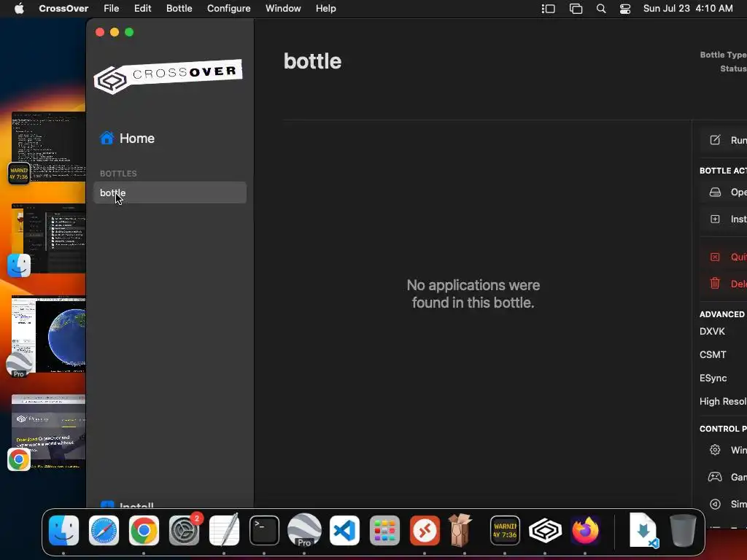Open the Downloads file stack in the Dock

click(643, 531)
